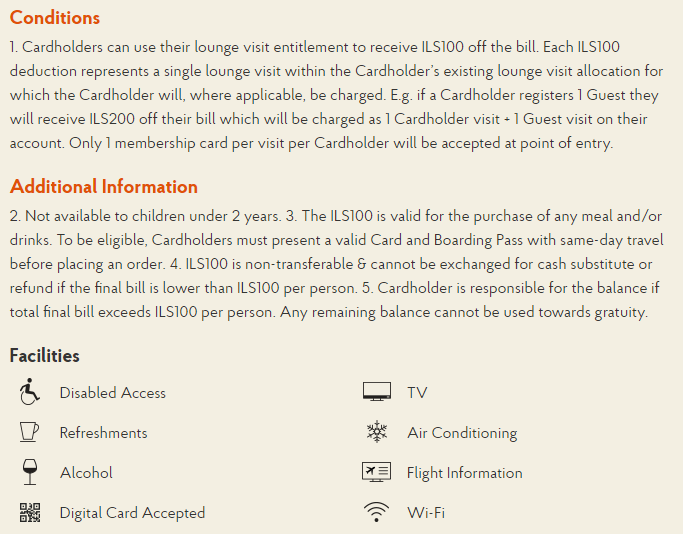The image size is (683, 534).
Task: Click the Digital Card QR code icon
Action: coord(30,512)
